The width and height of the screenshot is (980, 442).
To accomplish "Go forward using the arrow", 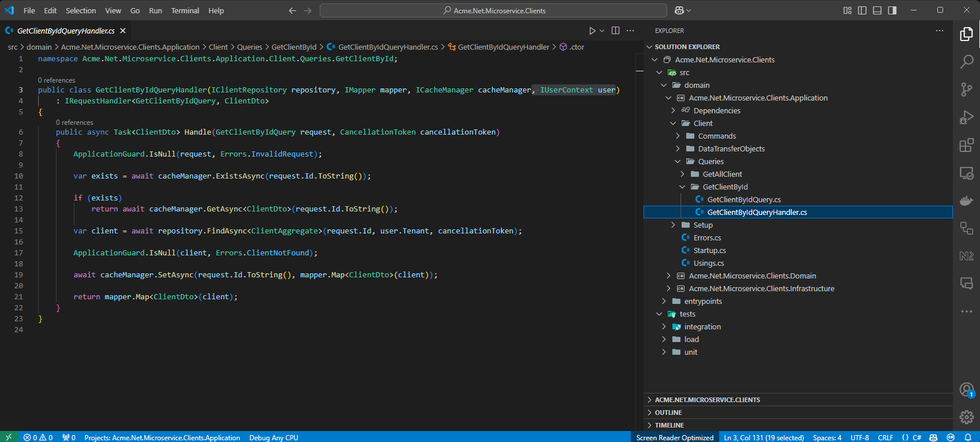I will coord(308,10).
